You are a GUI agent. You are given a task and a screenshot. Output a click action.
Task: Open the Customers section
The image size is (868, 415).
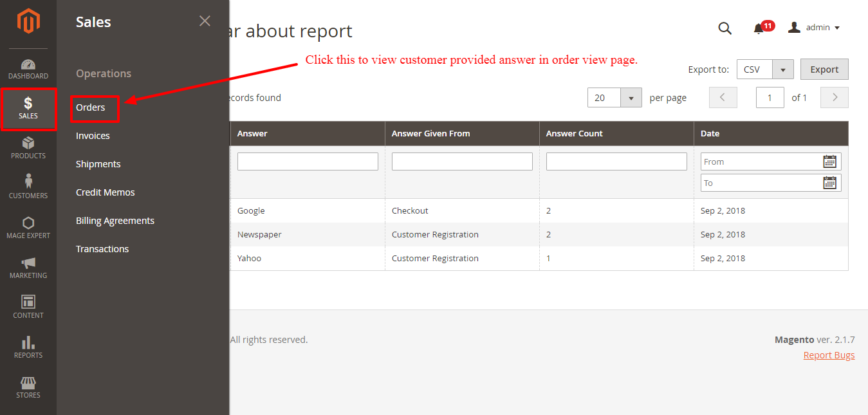click(28, 187)
